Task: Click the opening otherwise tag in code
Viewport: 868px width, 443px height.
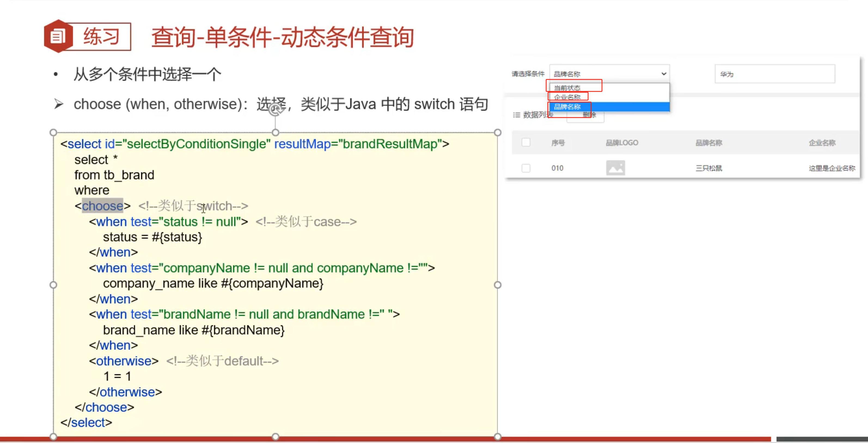Action: [x=124, y=361]
